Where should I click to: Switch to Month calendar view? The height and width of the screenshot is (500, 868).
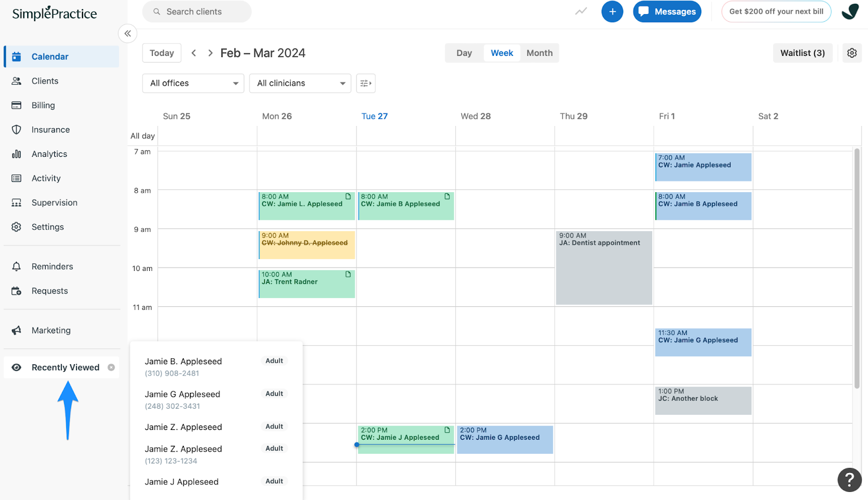point(539,53)
